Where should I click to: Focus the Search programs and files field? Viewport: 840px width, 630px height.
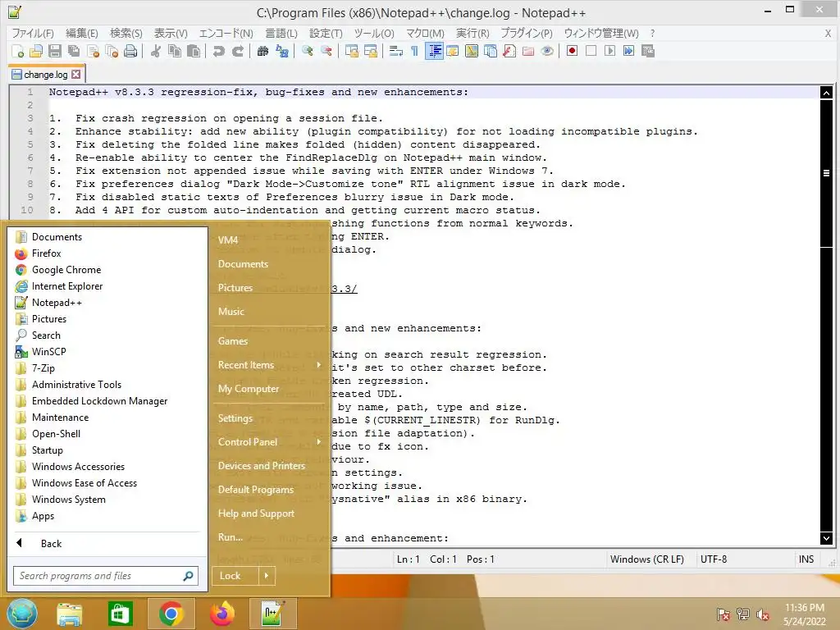[106, 576]
